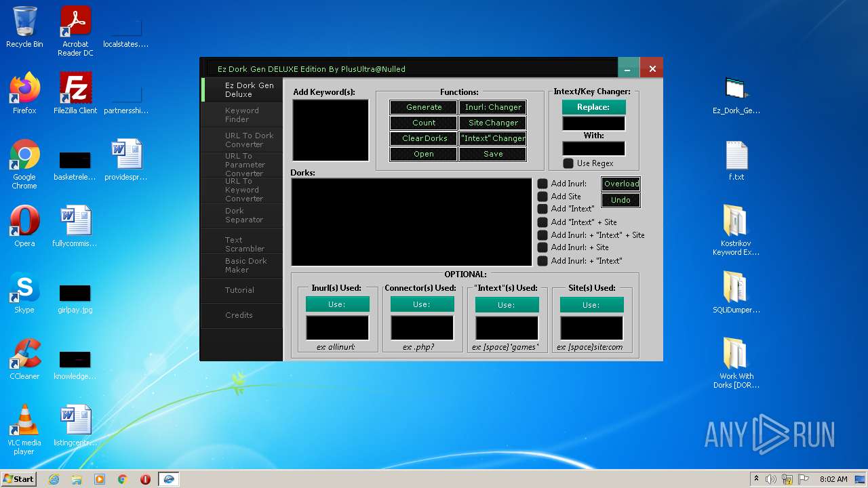
Task: Open the SQLiDumper folder
Action: tap(736, 293)
